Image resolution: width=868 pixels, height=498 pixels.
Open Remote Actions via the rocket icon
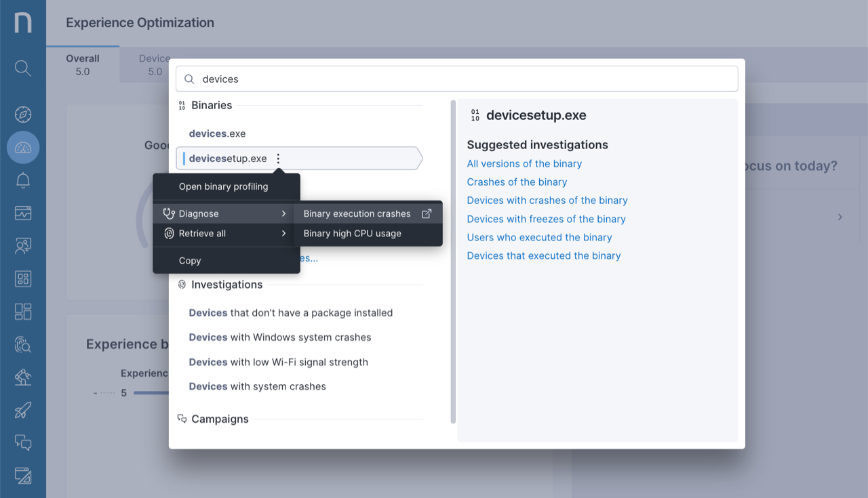tap(22, 410)
